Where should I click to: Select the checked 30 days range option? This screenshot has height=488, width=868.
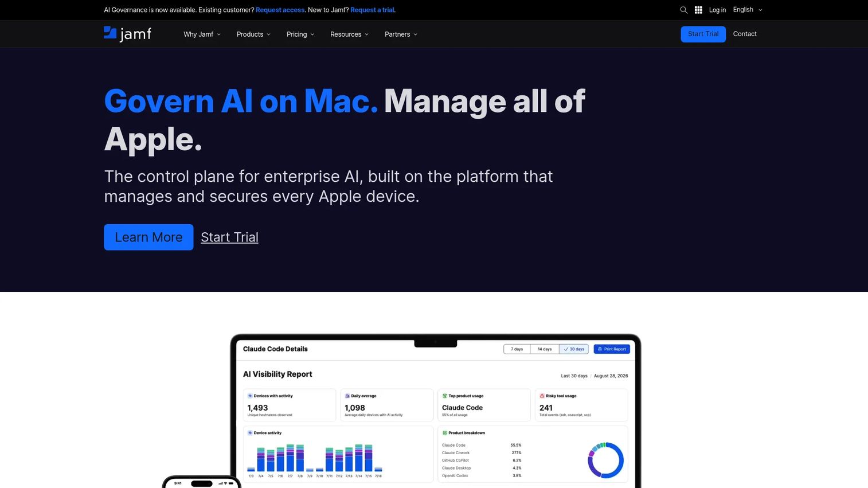click(x=574, y=349)
